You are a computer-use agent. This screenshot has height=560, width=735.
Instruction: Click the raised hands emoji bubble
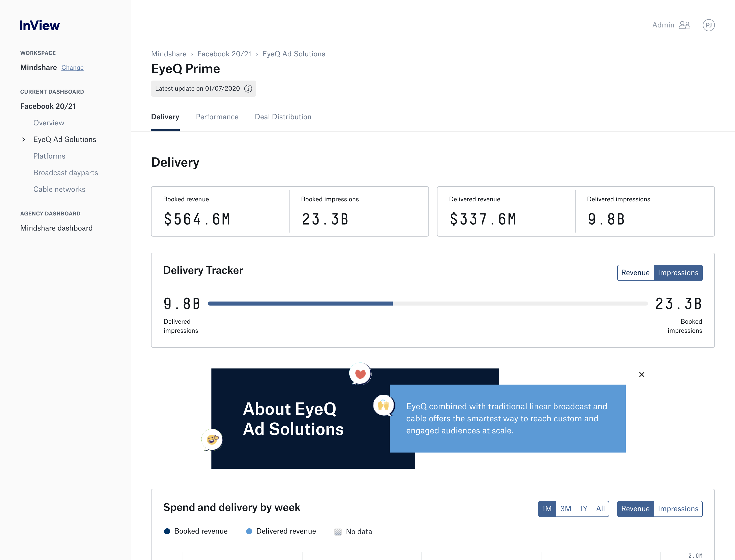(384, 405)
